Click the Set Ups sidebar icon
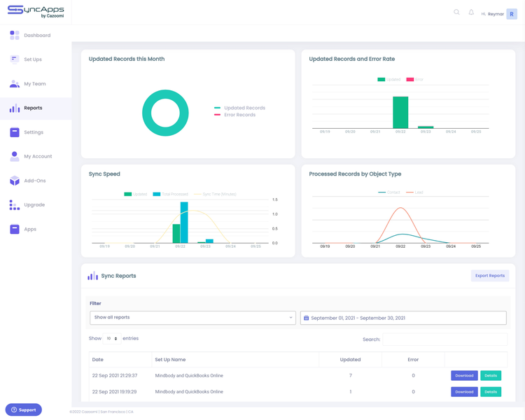This screenshot has width=525, height=420. tap(15, 59)
